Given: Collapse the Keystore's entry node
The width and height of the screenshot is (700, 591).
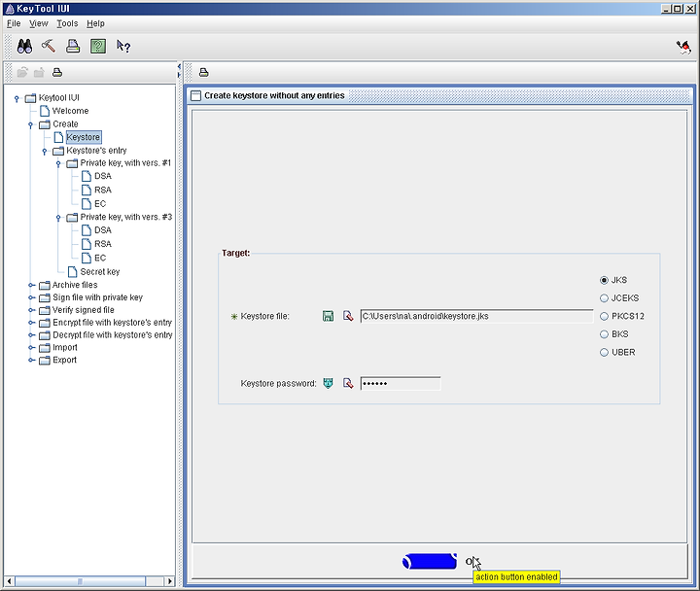Looking at the screenshot, I should pos(44,152).
